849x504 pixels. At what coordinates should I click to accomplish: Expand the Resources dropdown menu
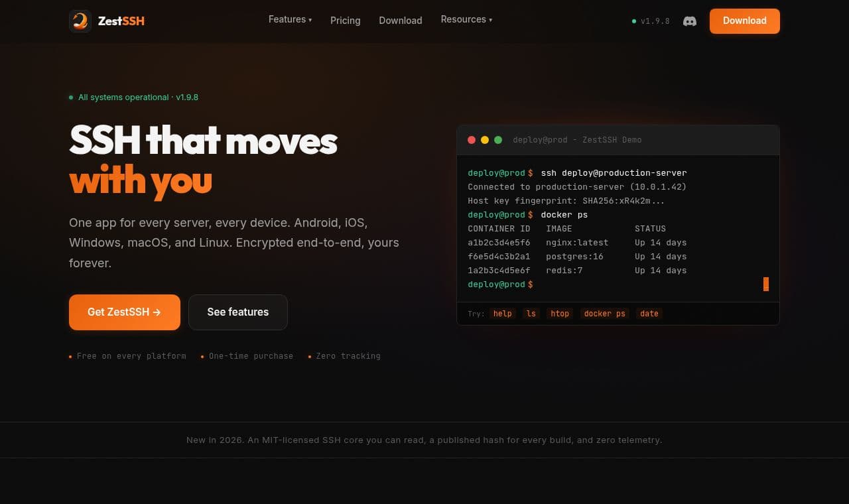pyautogui.click(x=466, y=20)
